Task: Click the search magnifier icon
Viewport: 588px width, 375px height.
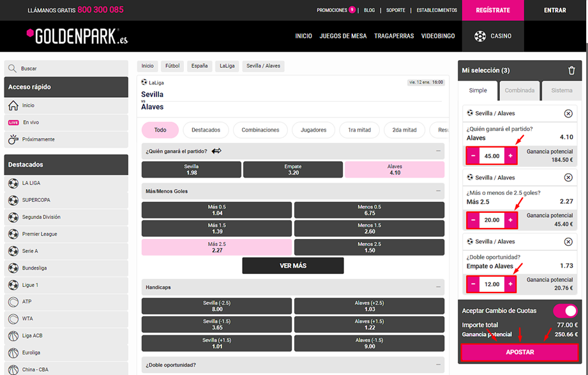Action: pyautogui.click(x=12, y=68)
